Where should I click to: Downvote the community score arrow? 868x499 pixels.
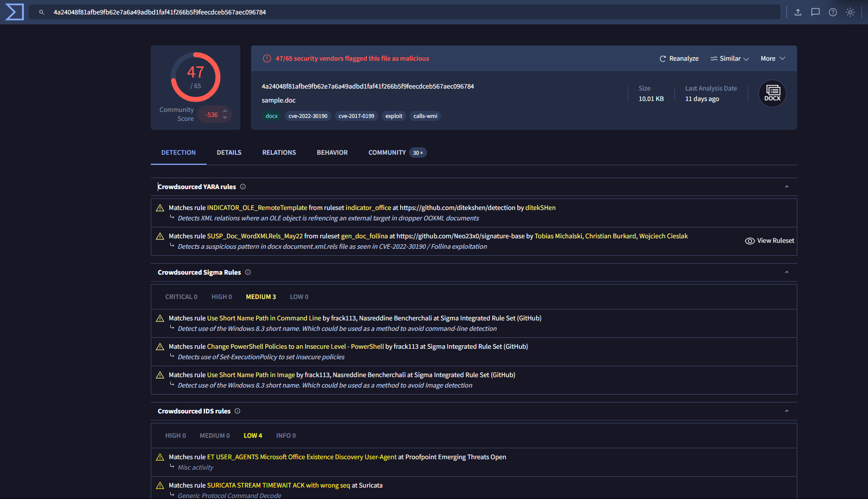tap(225, 118)
